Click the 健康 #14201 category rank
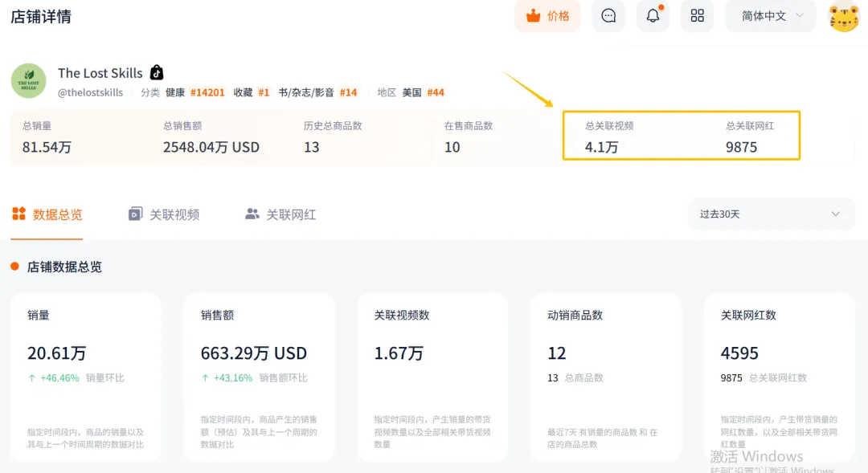Image resolution: width=868 pixels, height=473 pixels. click(195, 92)
